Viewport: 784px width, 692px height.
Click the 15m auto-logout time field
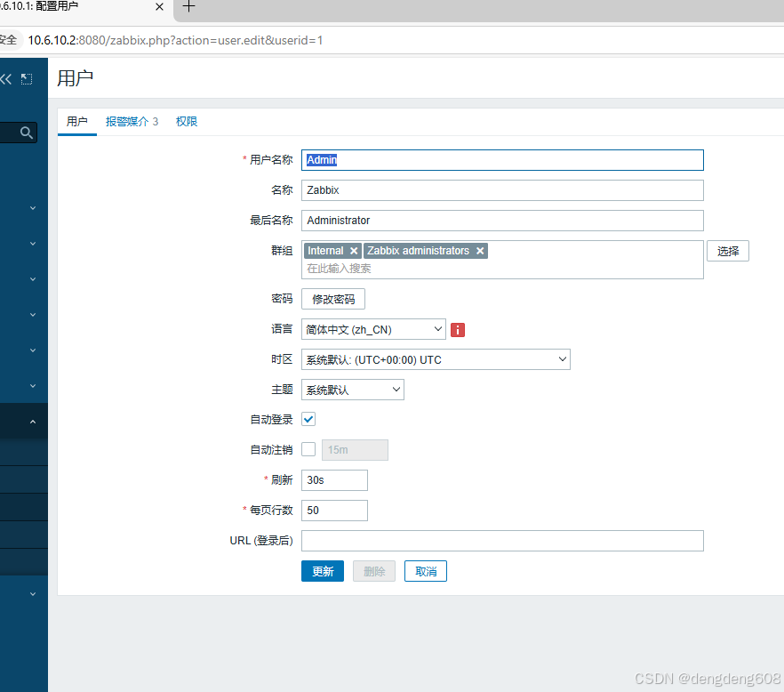pyautogui.click(x=355, y=449)
